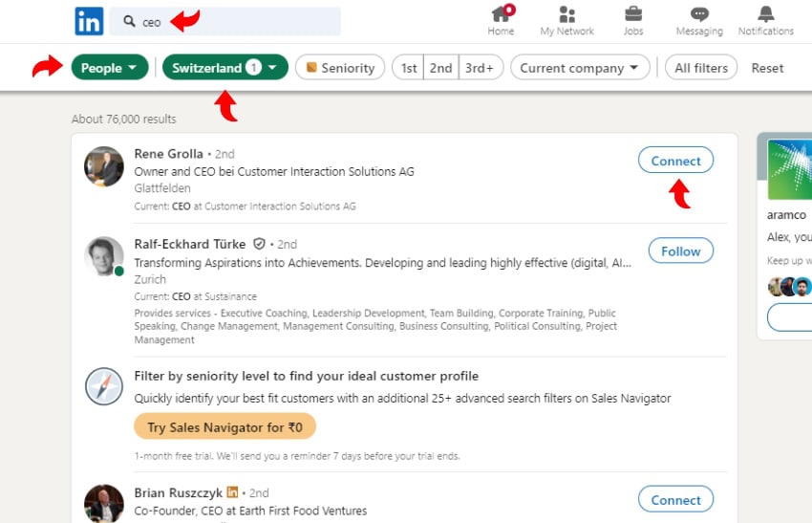Image resolution: width=812 pixels, height=523 pixels.
Task: Click 'Current: CEO at Customer Interaction Solutions AG'
Action: [x=245, y=206]
